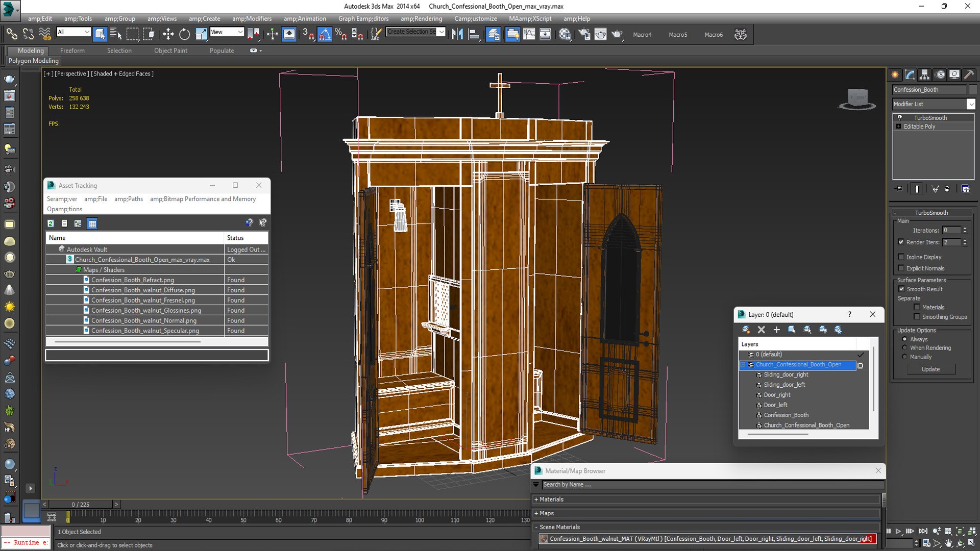
Task: Switch to Object Paint ribbon tab
Action: (170, 51)
